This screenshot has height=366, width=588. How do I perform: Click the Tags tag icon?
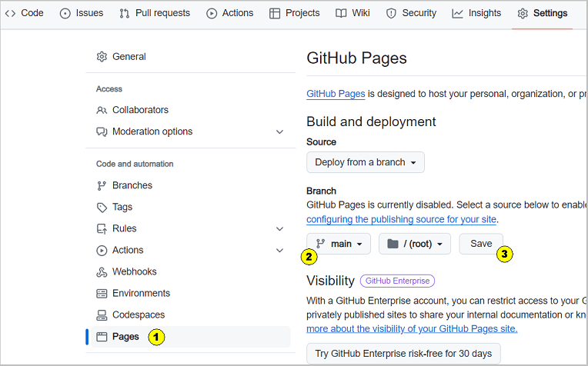(x=102, y=207)
